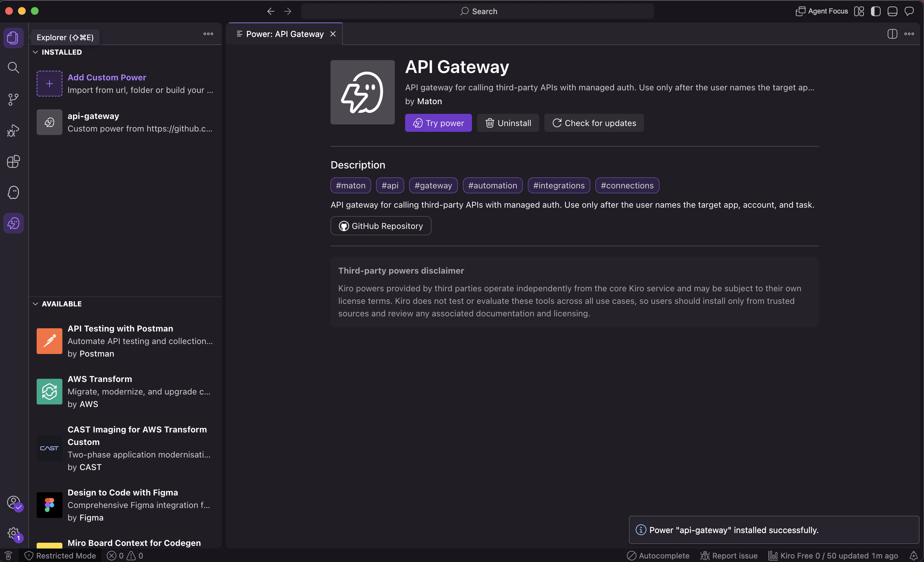Open the Powers view in activity bar
The height and width of the screenshot is (562, 924).
point(14,223)
